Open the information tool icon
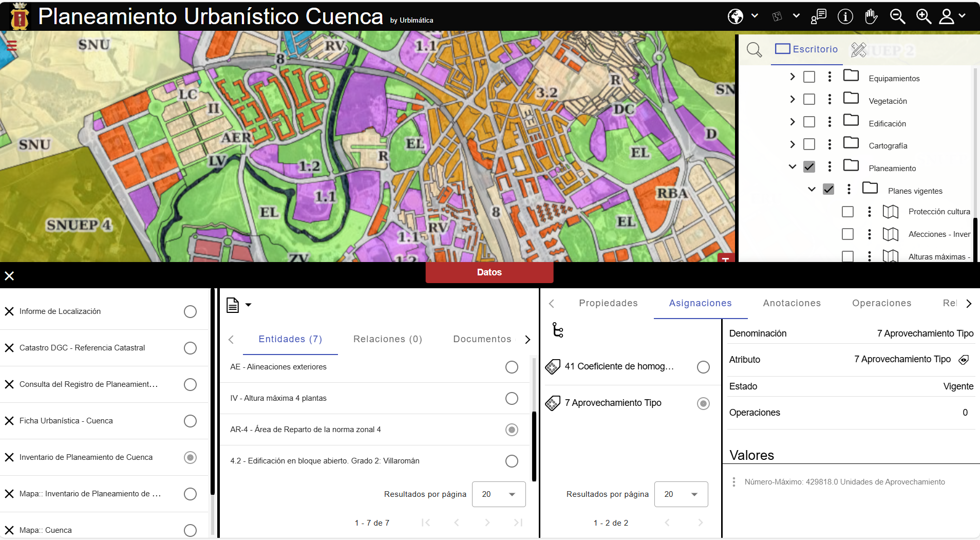 tap(845, 16)
